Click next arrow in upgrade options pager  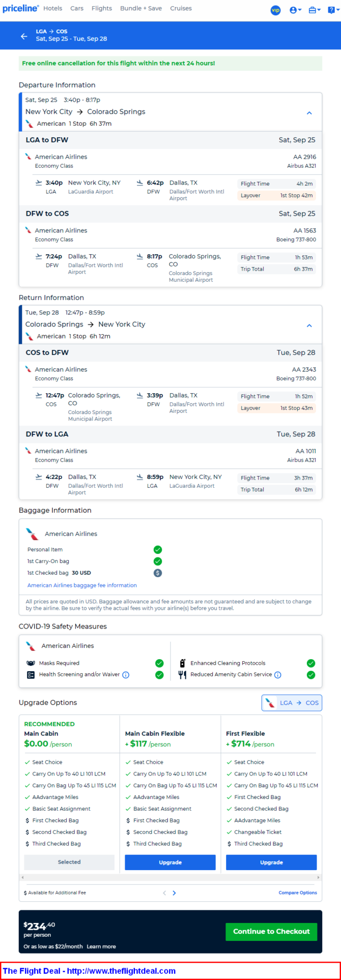[x=175, y=893]
